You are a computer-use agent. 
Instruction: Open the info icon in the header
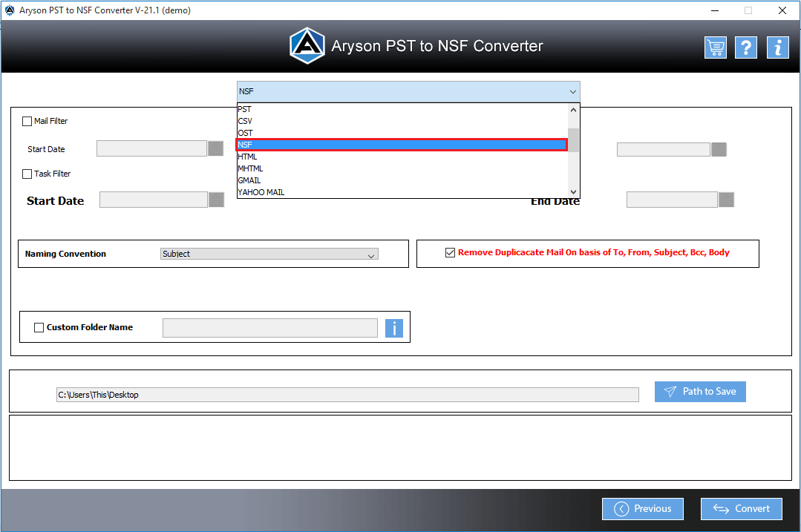(x=777, y=47)
